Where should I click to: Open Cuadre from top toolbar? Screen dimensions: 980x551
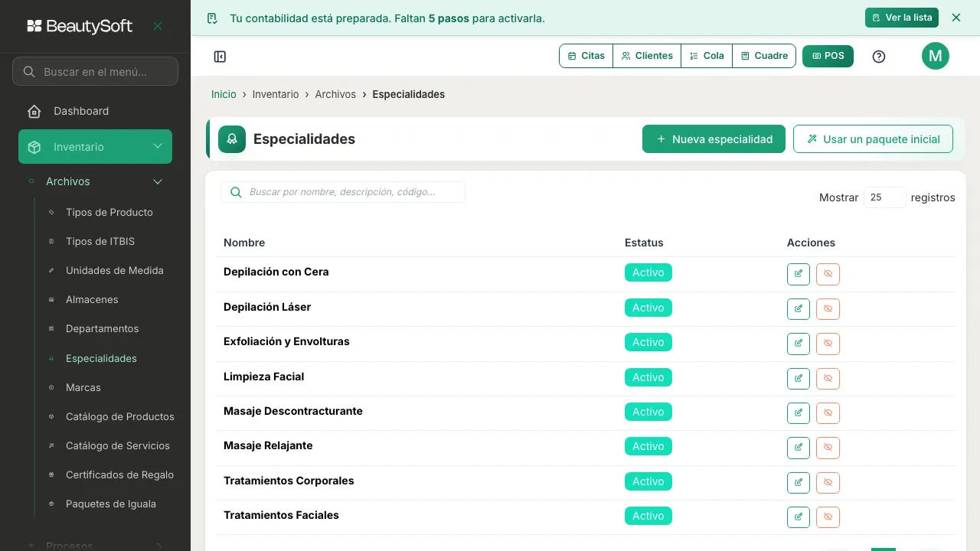(x=764, y=56)
